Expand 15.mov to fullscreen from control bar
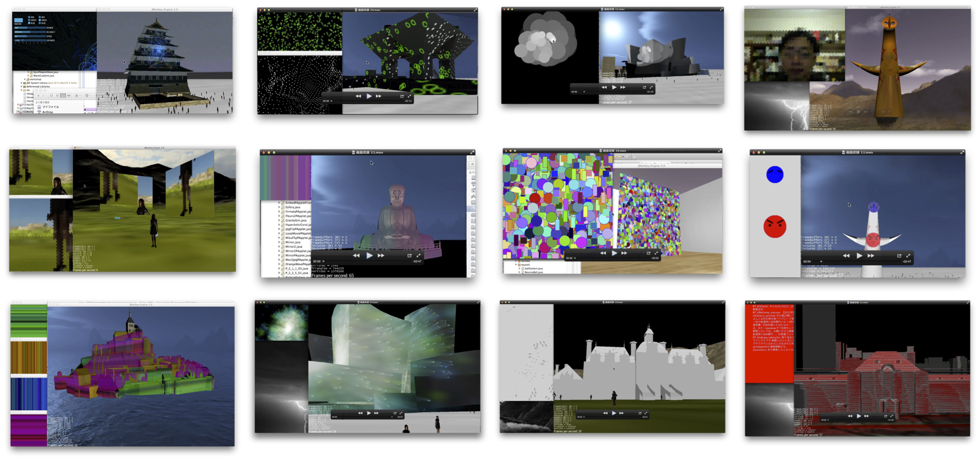This screenshot has height=461, width=980. pyautogui.click(x=418, y=256)
